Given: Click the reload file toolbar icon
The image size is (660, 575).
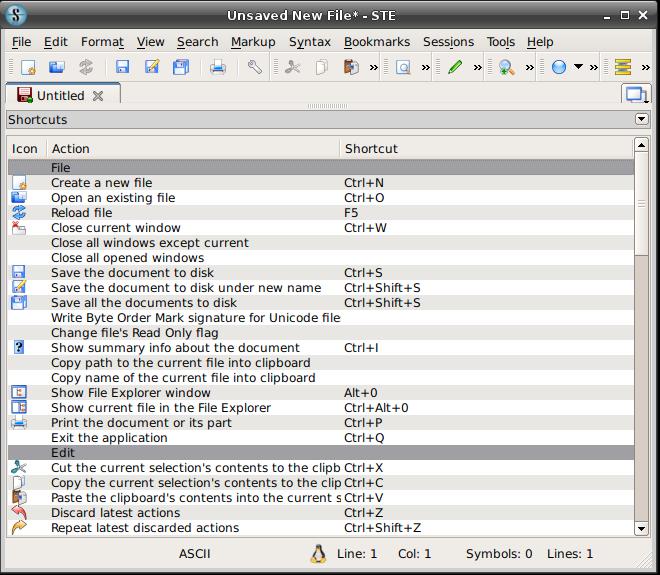Looking at the screenshot, I should (86, 67).
